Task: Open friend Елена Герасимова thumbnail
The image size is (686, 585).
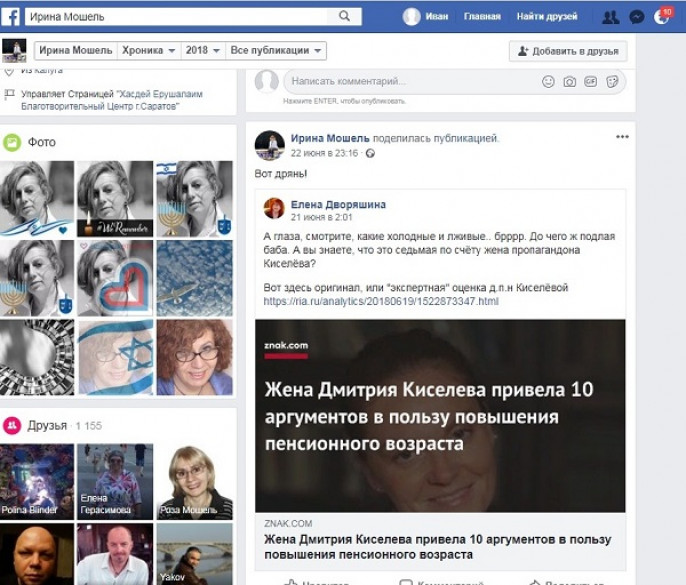Action: [116, 482]
